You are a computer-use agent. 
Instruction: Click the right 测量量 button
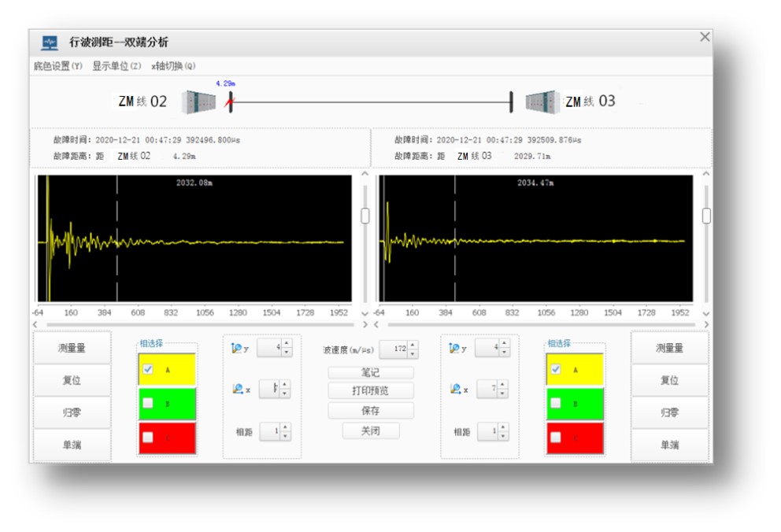[x=669, y=348]
